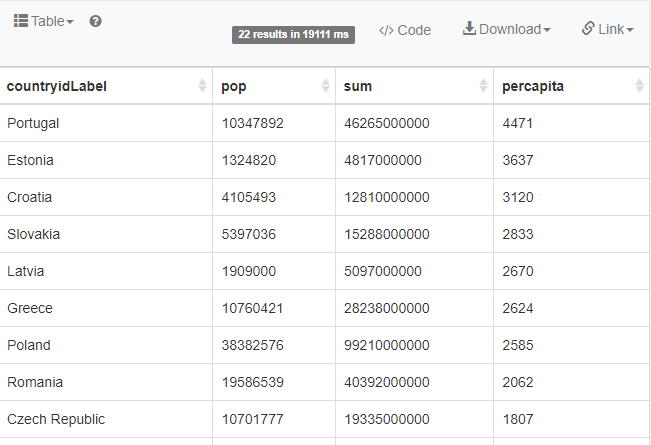Sort by countryidLabel column arrows
This screenshot has height=445, width=651.
tap(203, 87)
